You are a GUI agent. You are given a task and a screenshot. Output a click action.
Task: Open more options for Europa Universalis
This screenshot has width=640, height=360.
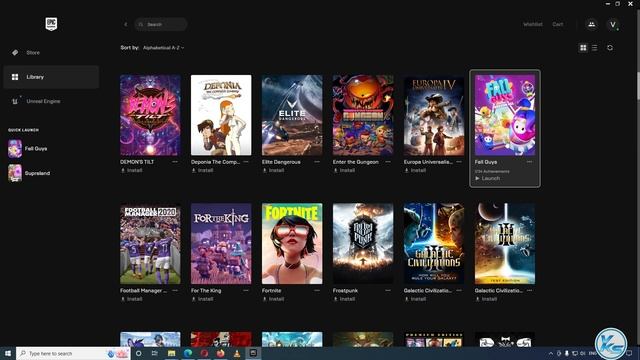pyautogui.click(x=459, y=162)
